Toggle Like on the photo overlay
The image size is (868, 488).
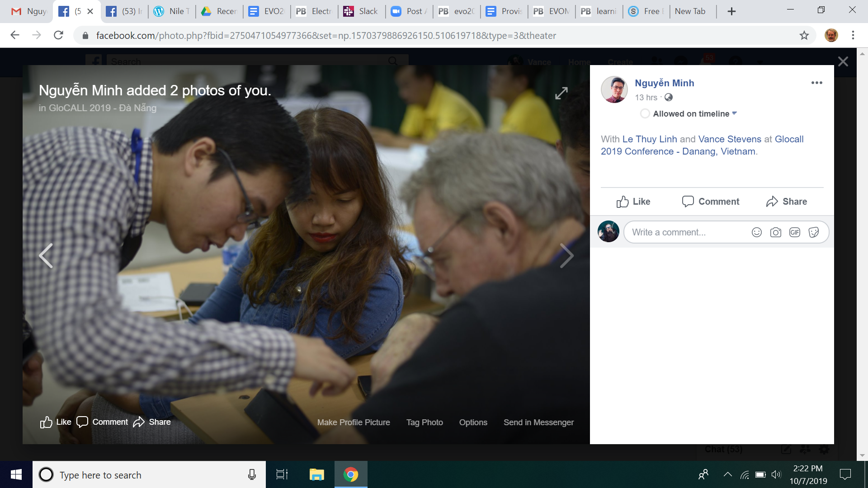tap(55, 422)
